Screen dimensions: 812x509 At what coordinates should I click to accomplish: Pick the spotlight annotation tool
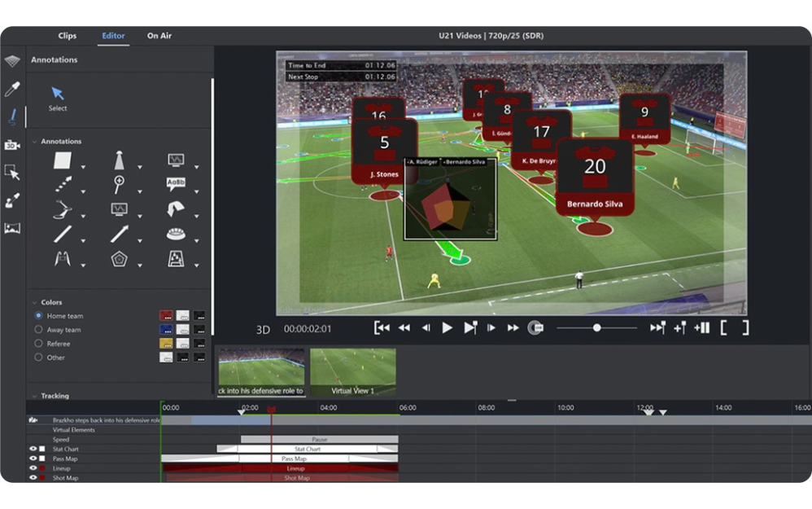pyautogui.click(x=119, y=160)
